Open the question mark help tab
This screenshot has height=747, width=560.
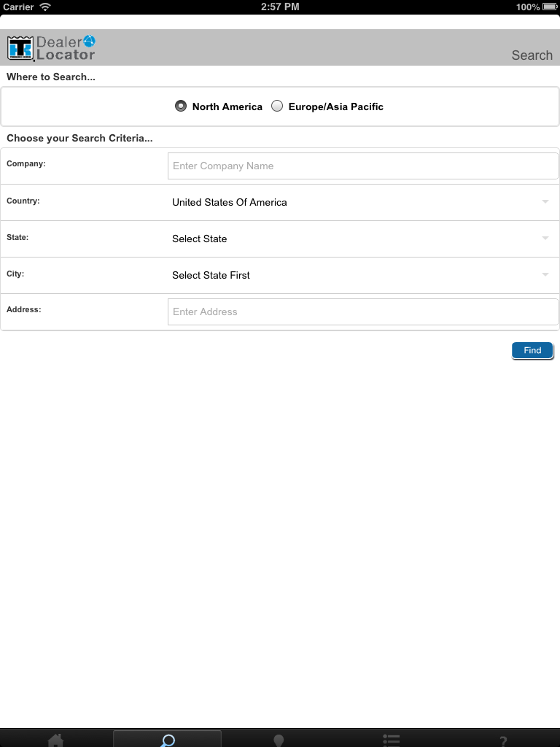(503, 741)
